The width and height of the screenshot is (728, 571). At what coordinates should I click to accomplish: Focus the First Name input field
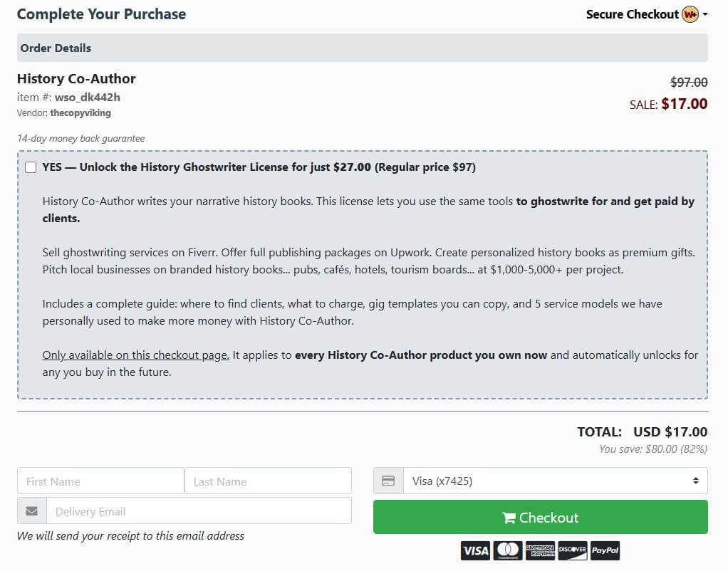pos(100,481)
